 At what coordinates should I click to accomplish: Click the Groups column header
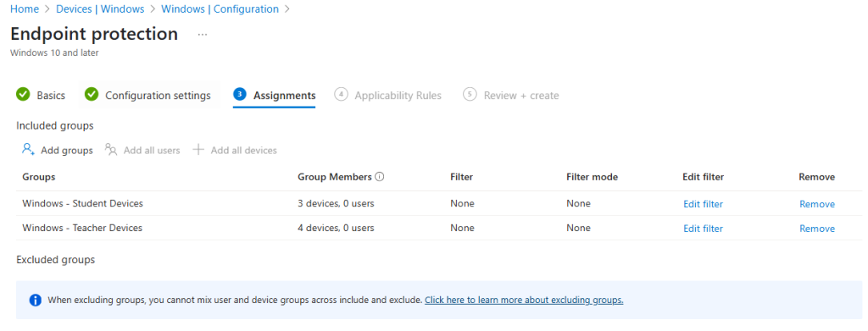pyautogui.click(x=39, y=177)
